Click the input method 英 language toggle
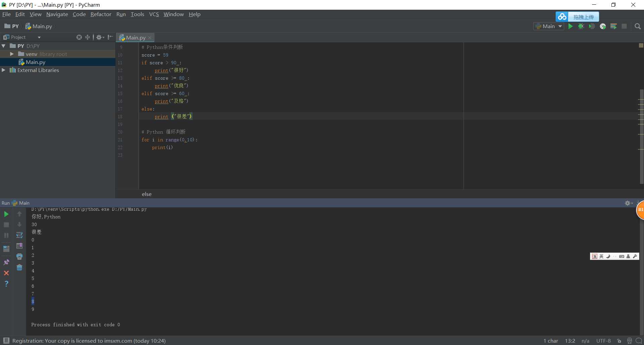Viewport: 644px width, 345px height. [x=601, y=256]
